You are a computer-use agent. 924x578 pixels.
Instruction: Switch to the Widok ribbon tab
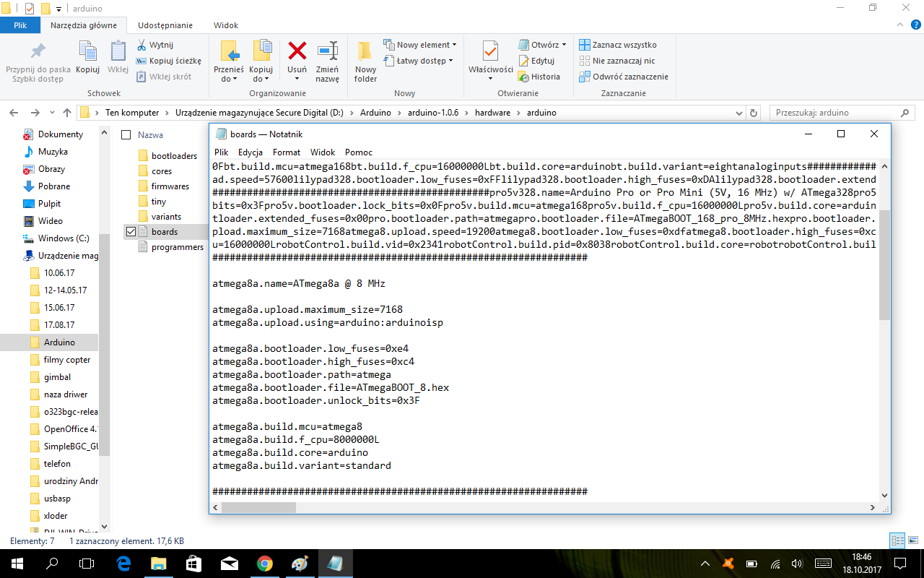226,25
